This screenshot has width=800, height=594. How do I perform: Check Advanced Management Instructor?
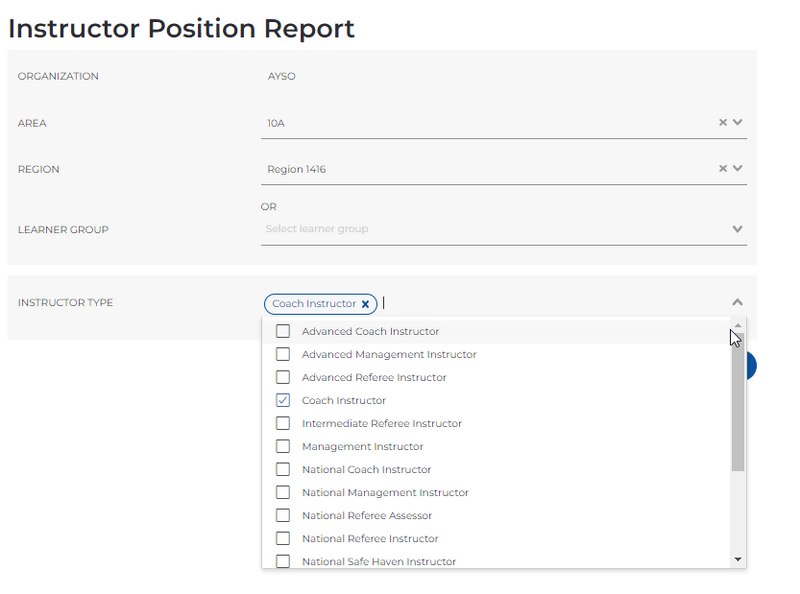(x=283, y=354)
